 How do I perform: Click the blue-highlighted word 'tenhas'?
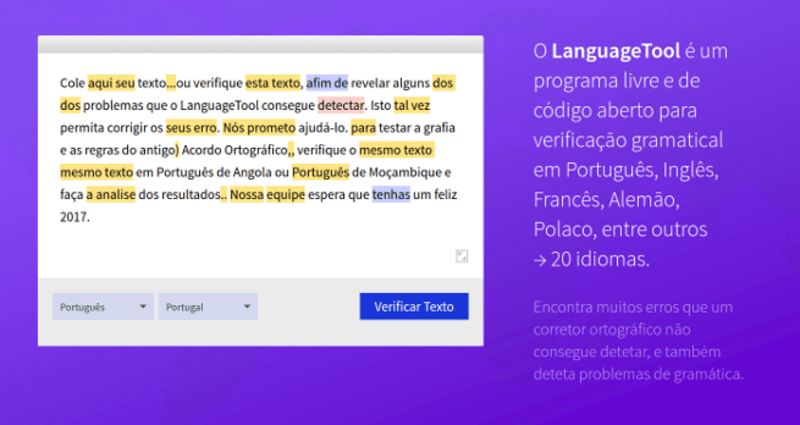pos(391,195)
